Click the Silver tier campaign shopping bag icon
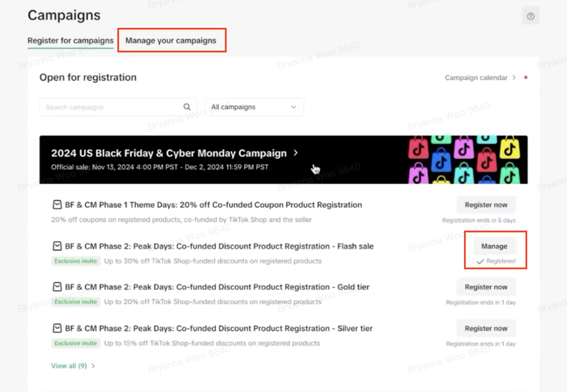The height and width of the screenshot is (392, 567). pyautogui.click(x=57, y=328)
